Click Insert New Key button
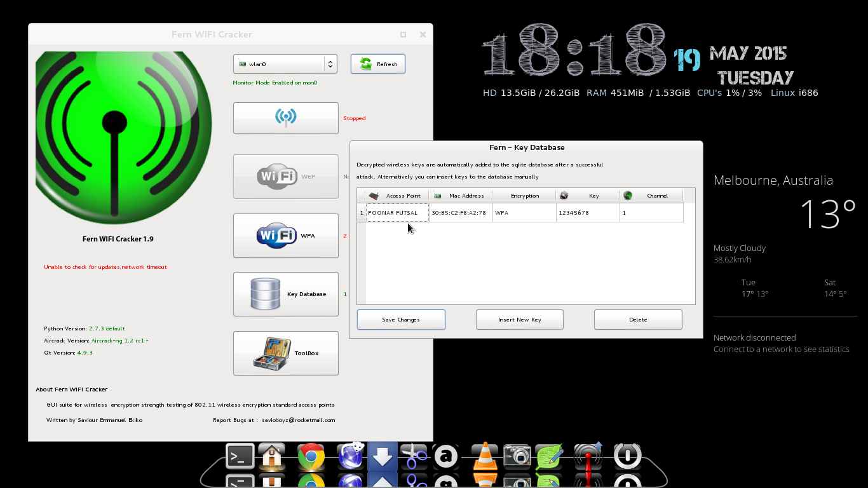The width and height of the screenshot is (868, 488). tap(520, 320)
